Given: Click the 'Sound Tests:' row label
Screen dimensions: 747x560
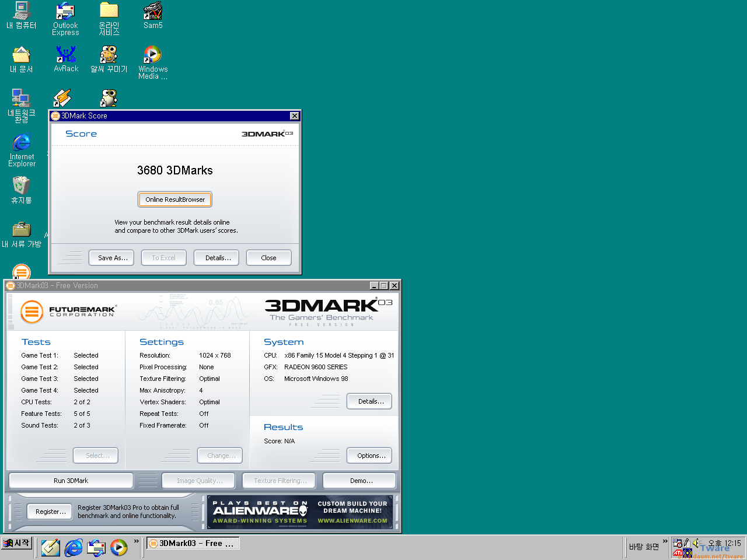Looking at the screenshot, I should (x=40, y=425).
